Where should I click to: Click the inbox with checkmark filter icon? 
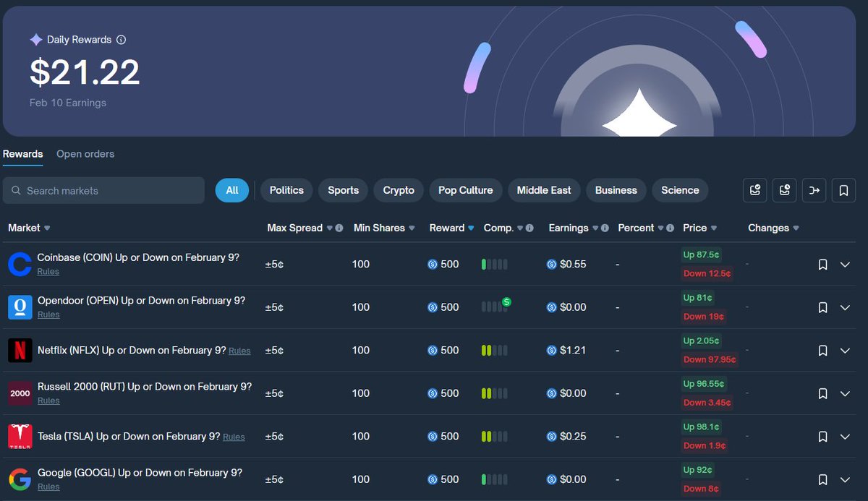(755, 191)
